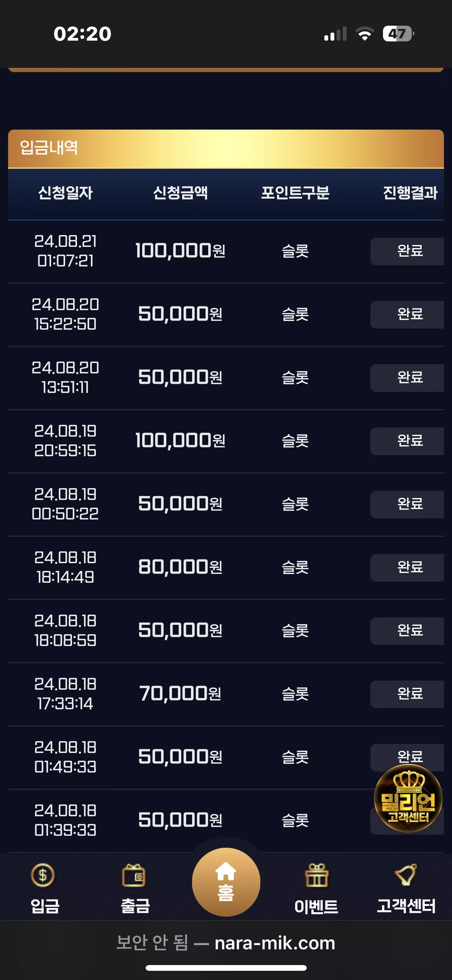Image resolution: width=452 pixels, height=980 pixels.
Task: Tap the 고객센터 bell icon
Action: (x=406, y=875)
